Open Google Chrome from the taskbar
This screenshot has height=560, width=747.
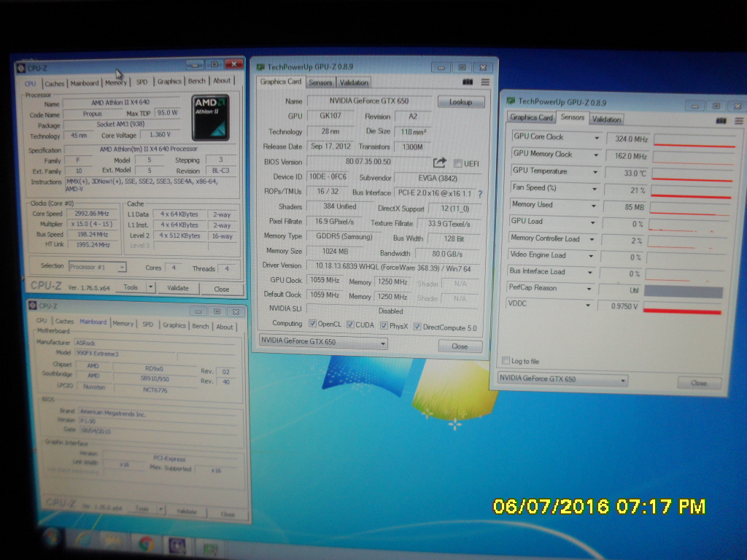(x=146, y=544)
